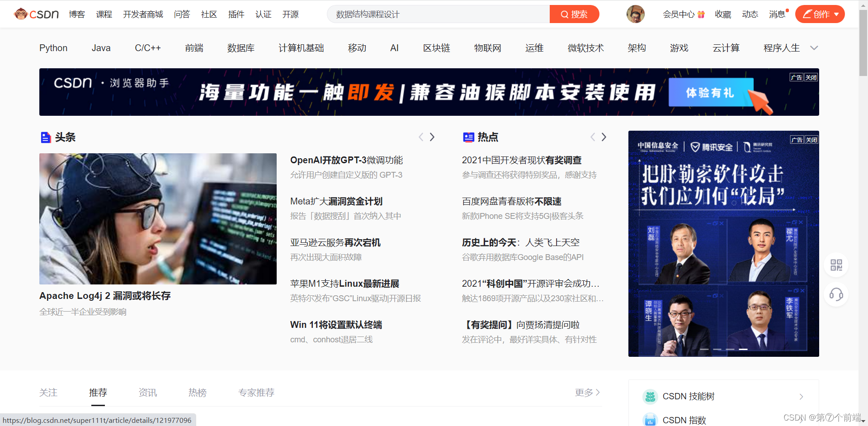The width and height of the screenshot is (868, 426).
Task: Open 消息 notifications
Action: click(777, 14)
